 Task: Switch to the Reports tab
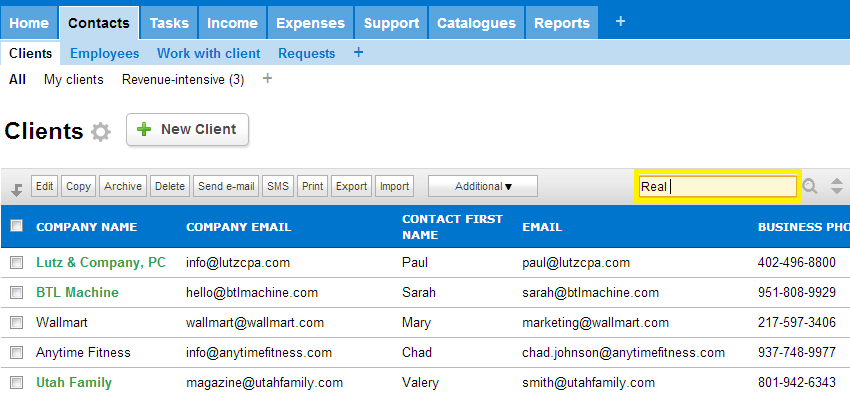click(x=562, y=23)
